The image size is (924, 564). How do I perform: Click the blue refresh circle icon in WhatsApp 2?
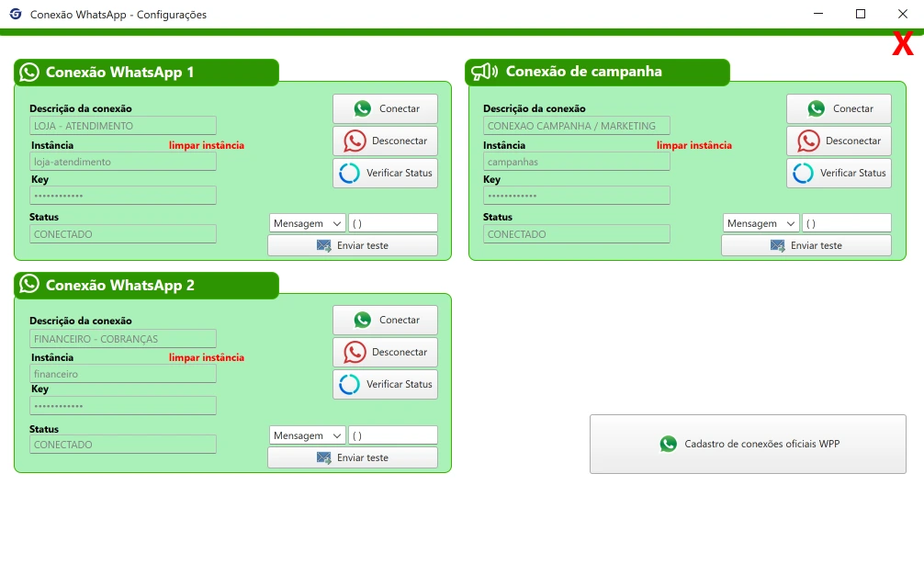[349, 384]
